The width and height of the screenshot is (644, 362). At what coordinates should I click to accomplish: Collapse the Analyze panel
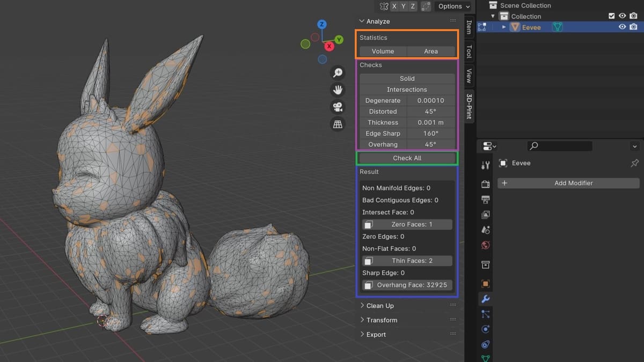point(361,21)
